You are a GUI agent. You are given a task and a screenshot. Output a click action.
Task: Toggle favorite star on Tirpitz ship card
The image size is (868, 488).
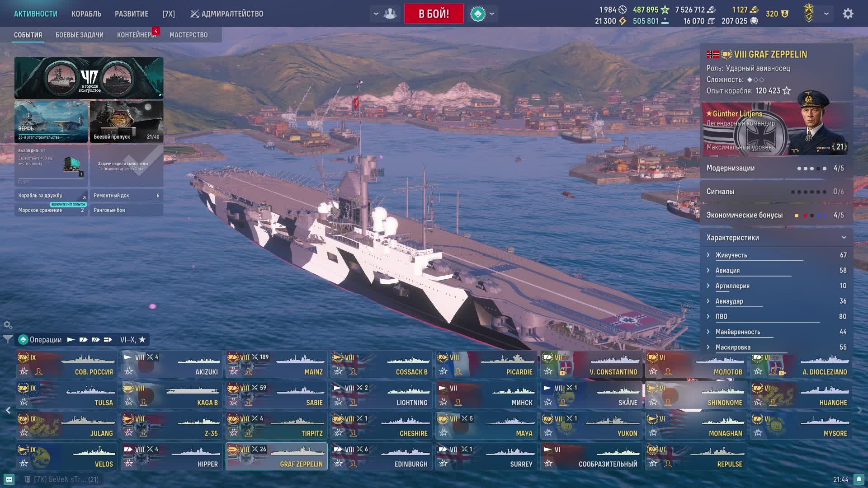click(234, 432)
